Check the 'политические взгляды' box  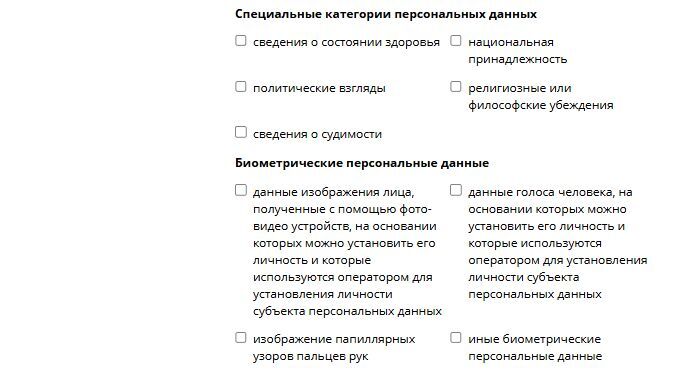241,87
